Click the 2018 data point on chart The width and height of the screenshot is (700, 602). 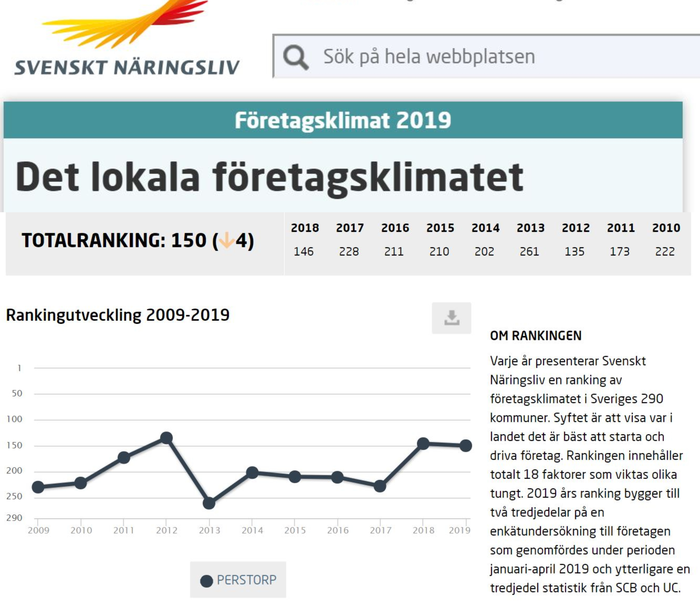[423, 444]
